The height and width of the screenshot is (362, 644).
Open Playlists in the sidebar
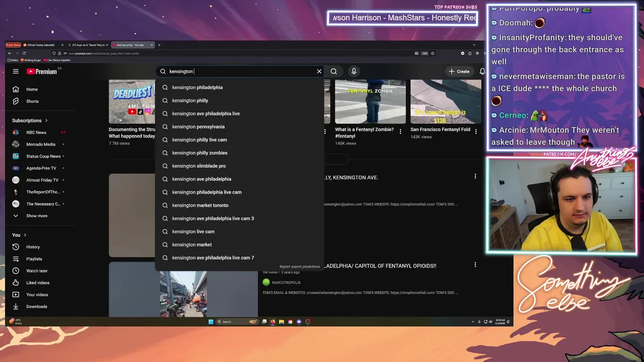tap(35, 259)
